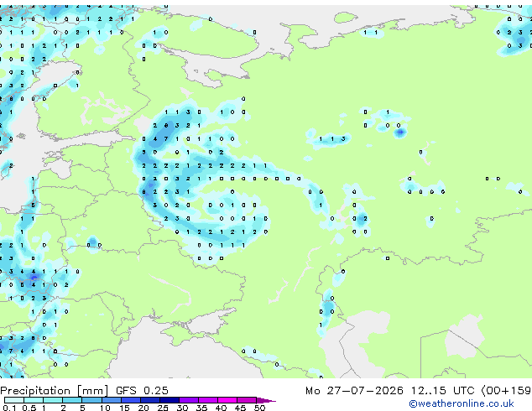532x411 pixels.
Task: Open the weatheronline.co.uk link
Action: tap(461, 403)
